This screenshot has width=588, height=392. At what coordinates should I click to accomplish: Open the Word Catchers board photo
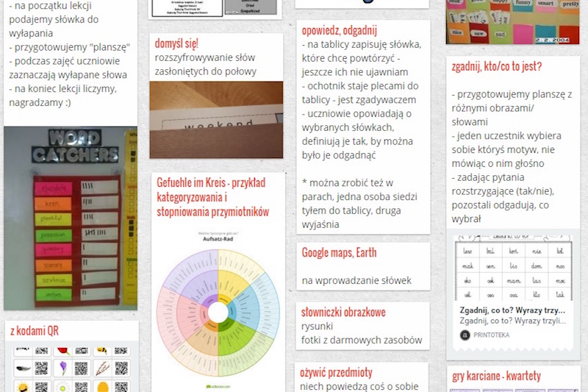[71, 218]
